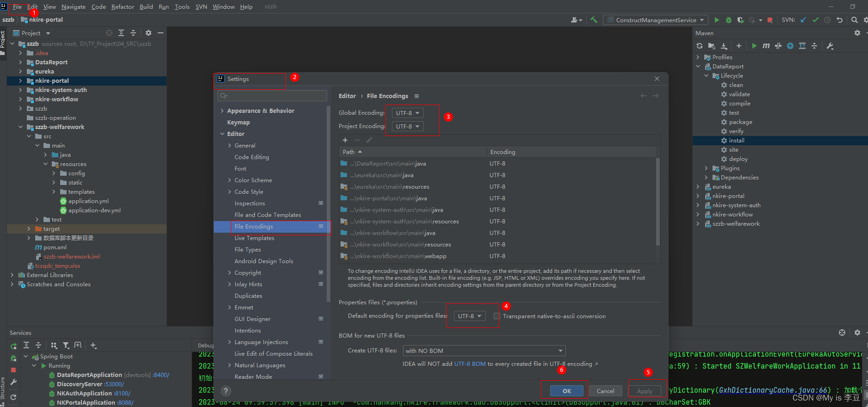
Task: Open Global Encoding UTF-8 dropdown
Action: [x=408, y=113]
